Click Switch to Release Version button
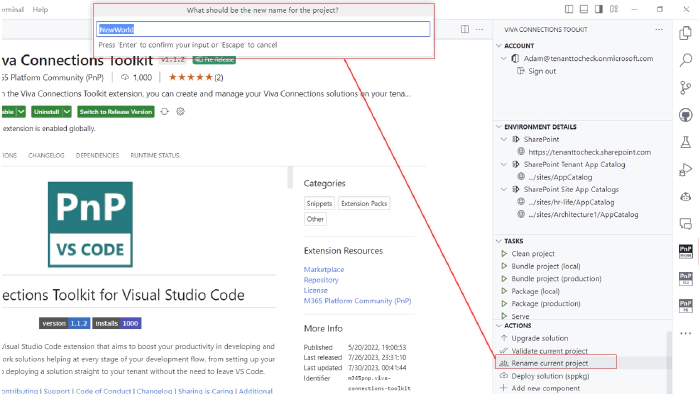The height and width of the screenshot is (394, 700). 116,112
